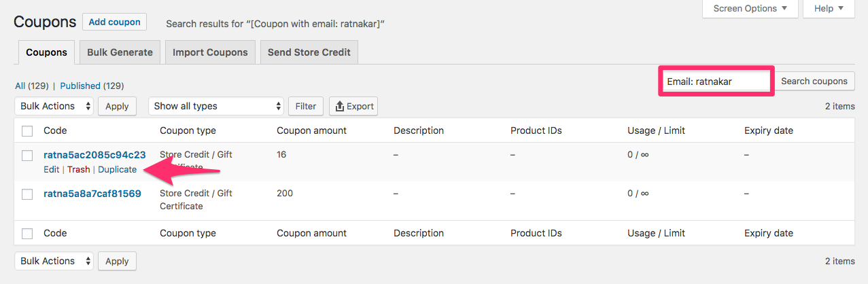The width and height of the screenshot is (868, 284).
Task: Open coupon ratna5a8a7caf81569 link
Action: point(92,194)
